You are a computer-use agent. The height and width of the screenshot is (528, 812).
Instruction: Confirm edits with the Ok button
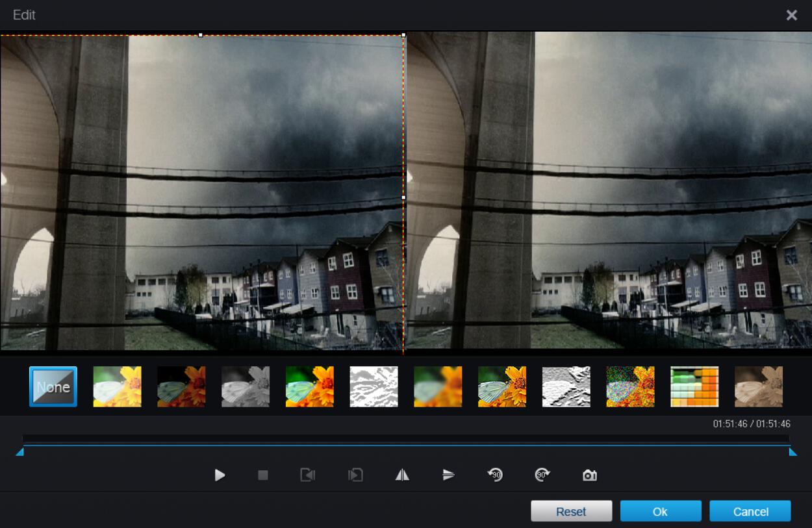pyautogui.click(x=661, y=511)
